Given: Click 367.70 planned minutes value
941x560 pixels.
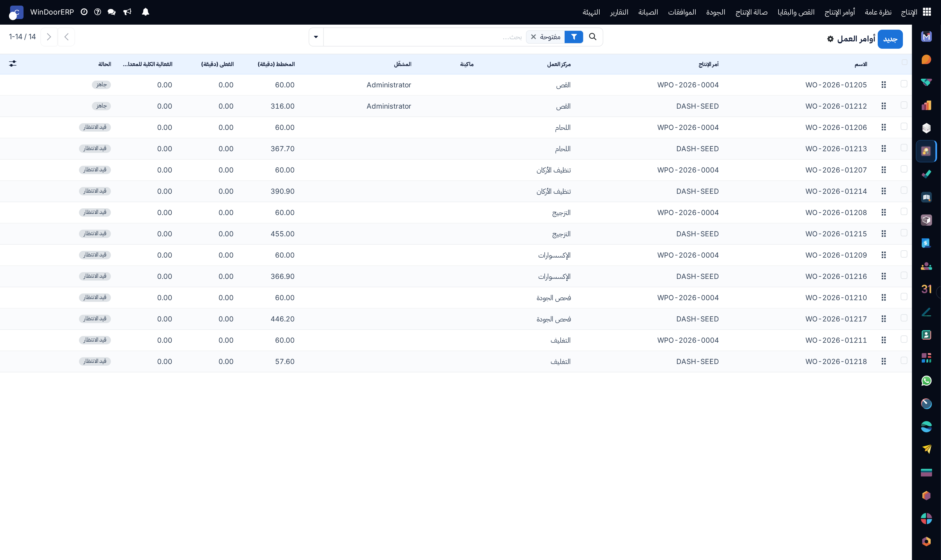Looking at the screenshot, I should click(x=282, y=149).
